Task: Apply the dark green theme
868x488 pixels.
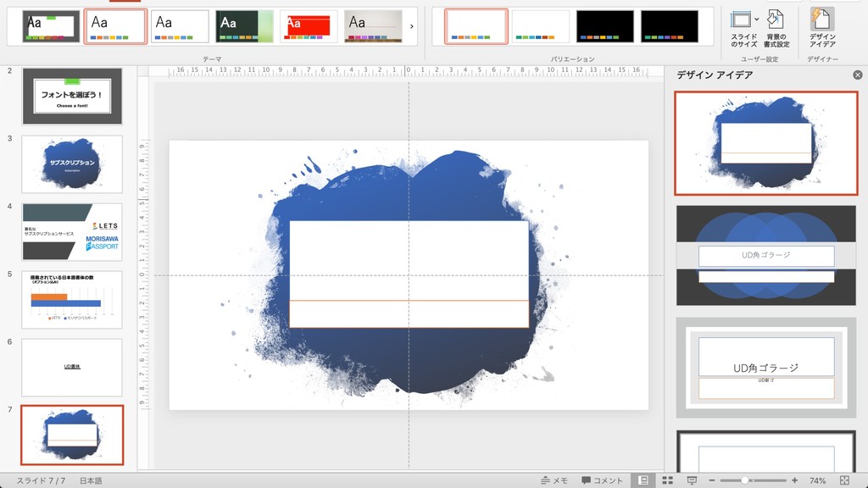Action: coord(244,26)
